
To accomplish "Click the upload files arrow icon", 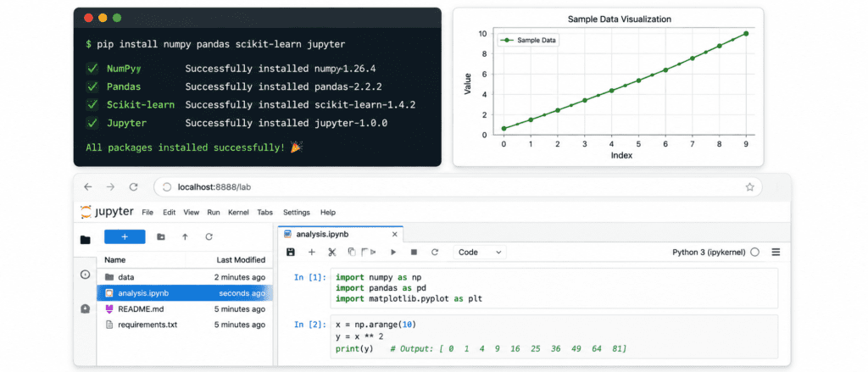I will click(x=185, y=237).
